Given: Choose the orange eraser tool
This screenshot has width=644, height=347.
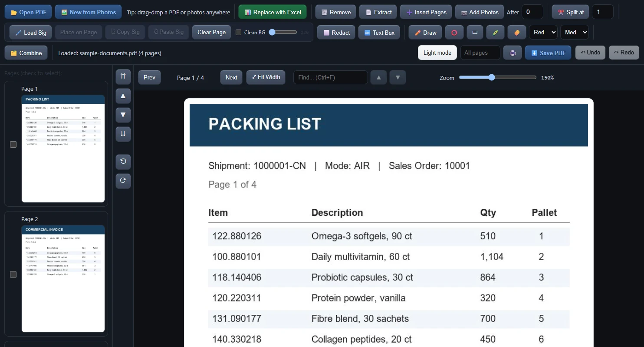Looking at the screenshot, I should pyautogui.click(x=516, y=33).
